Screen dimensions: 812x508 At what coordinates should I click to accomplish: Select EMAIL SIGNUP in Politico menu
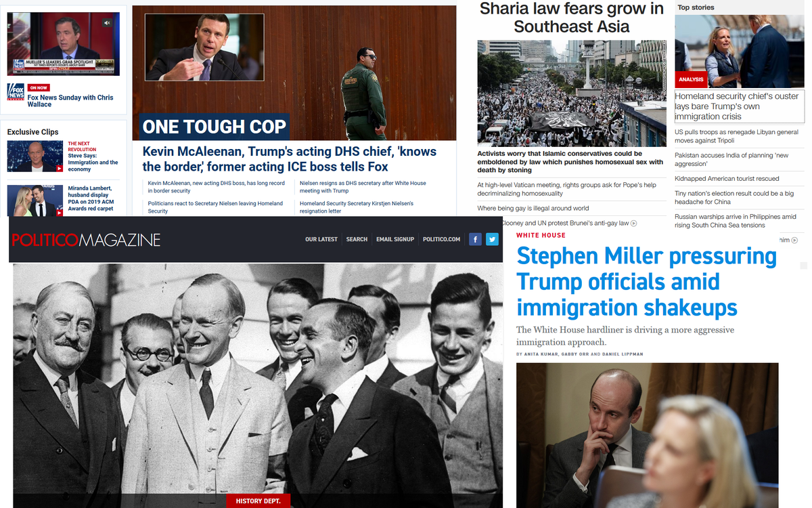point(395,239)
